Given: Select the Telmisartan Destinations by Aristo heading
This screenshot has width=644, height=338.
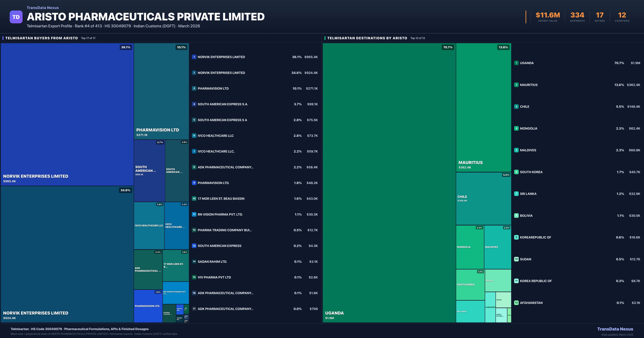Looking at the screenshot, I should coord(367,38).
